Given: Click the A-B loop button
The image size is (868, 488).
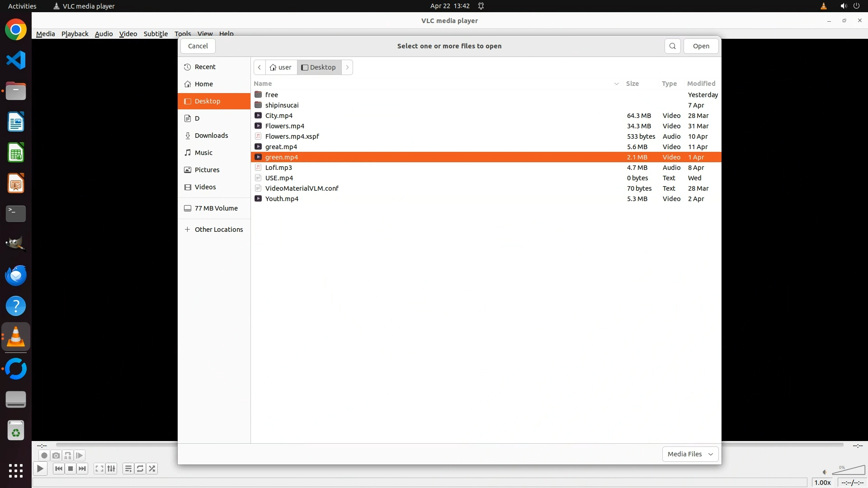Looking at the screenshot, I should pos(67,455).
